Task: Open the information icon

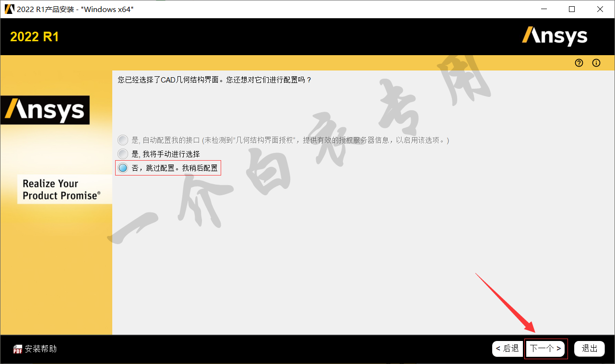Action: coord(596,63)
